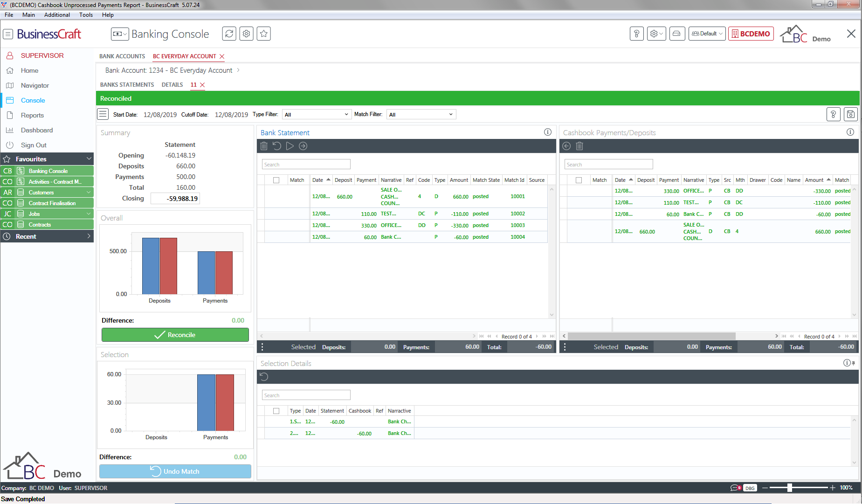Open Reports from the sidebar

click(x=32, y=115)
